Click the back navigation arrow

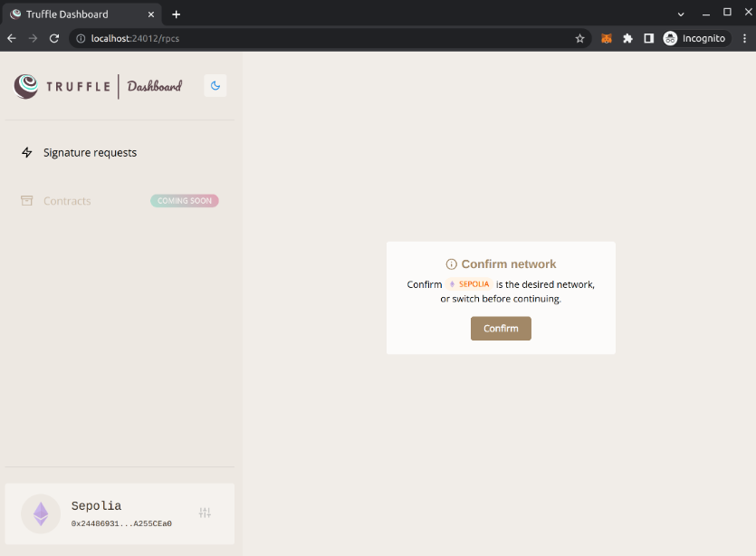click(x=11, y=38)
